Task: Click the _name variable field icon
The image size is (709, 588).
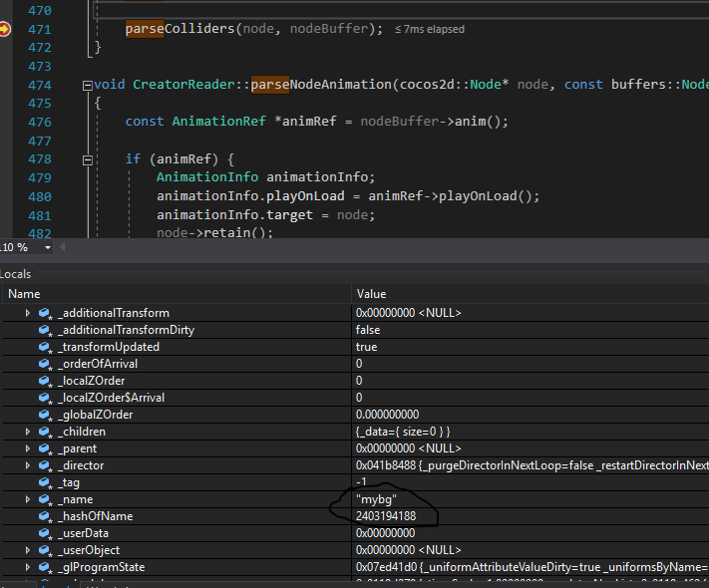Action: point(46,499)
